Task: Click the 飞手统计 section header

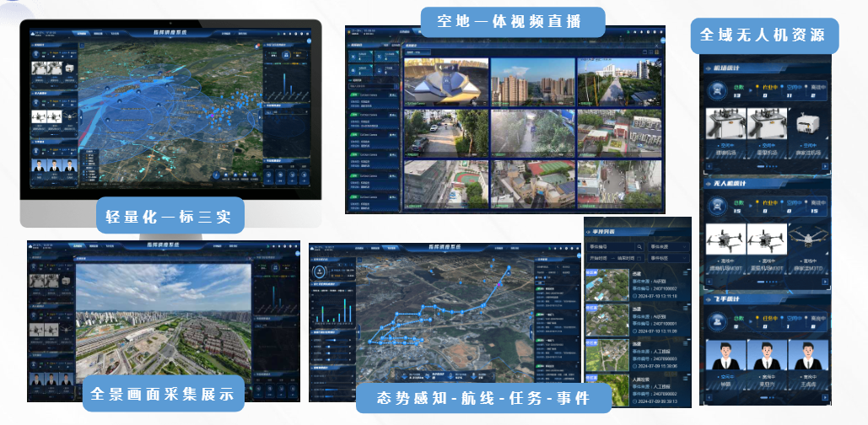Action: [x=767, y=299]
